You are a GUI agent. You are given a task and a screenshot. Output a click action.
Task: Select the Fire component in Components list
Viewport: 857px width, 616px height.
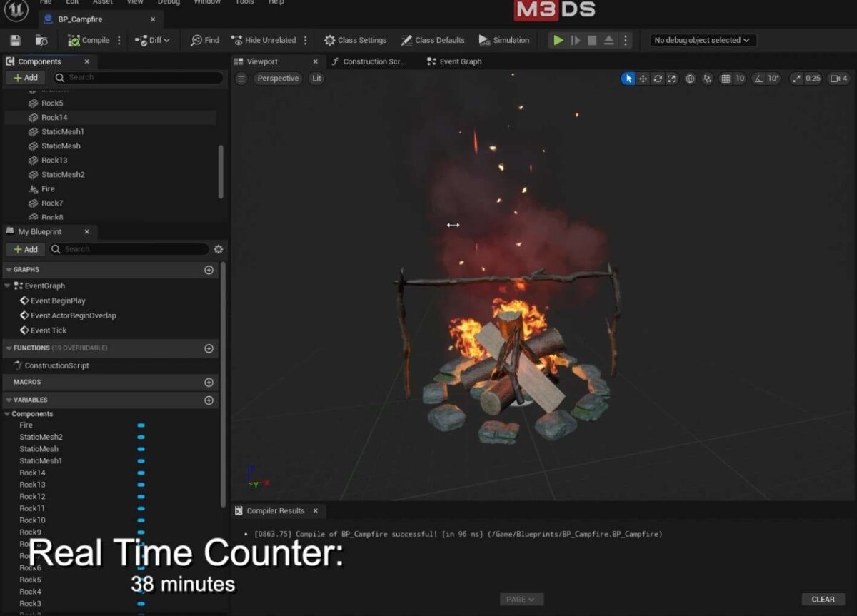47,188
